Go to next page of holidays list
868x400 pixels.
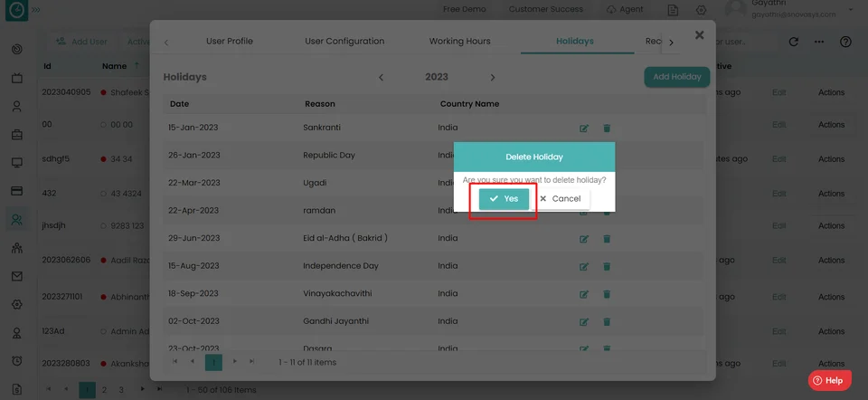point(235,362)
